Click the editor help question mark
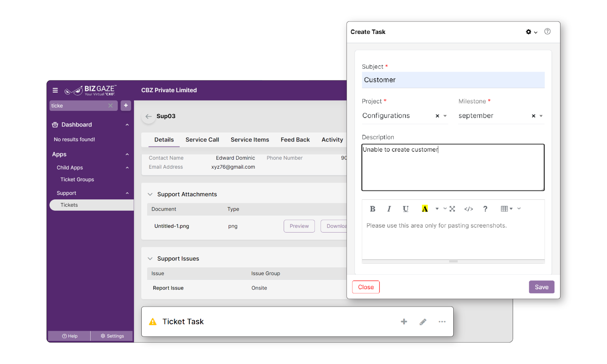 point(485,209)
